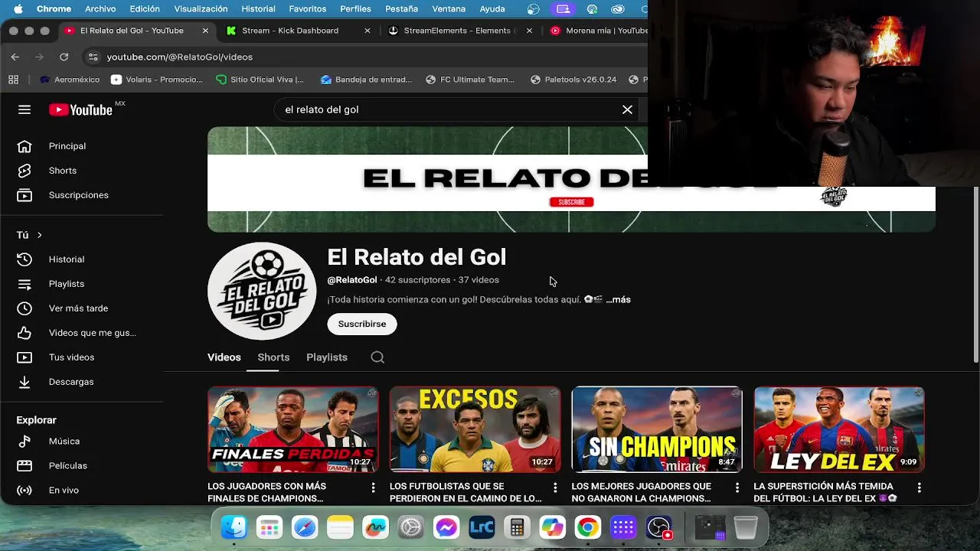Screen dimensions: 980x551
Task: Open Chrome apps grid in bookmarks bar
Action: 13,80
